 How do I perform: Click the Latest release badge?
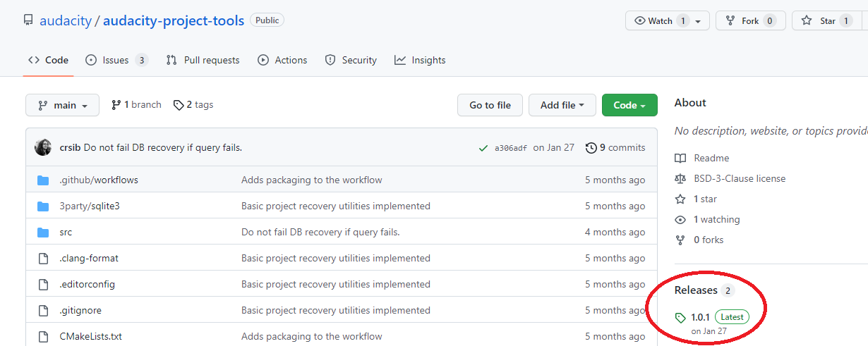tap(732, 317)
